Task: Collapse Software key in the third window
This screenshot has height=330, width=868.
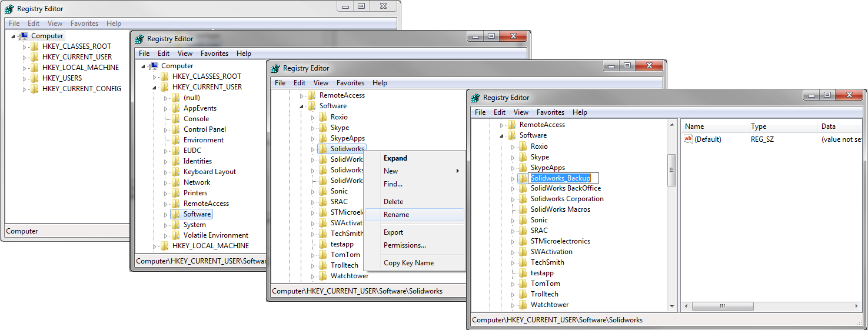Action: point(302,106)
